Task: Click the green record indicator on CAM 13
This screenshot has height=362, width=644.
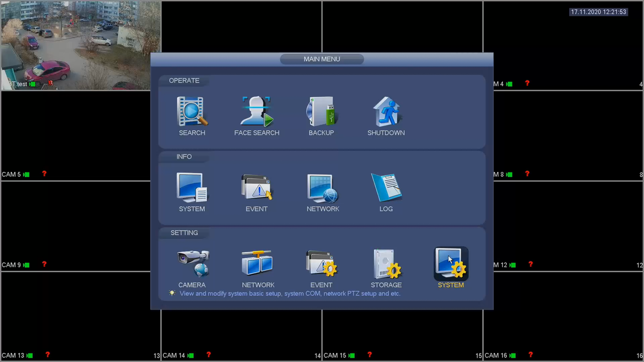Action: coord(30,355)
